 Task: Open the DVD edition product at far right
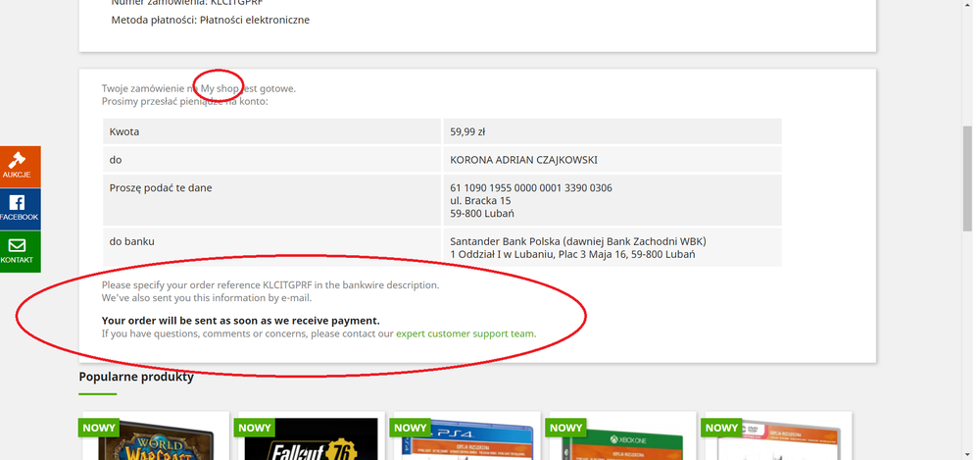778,438
